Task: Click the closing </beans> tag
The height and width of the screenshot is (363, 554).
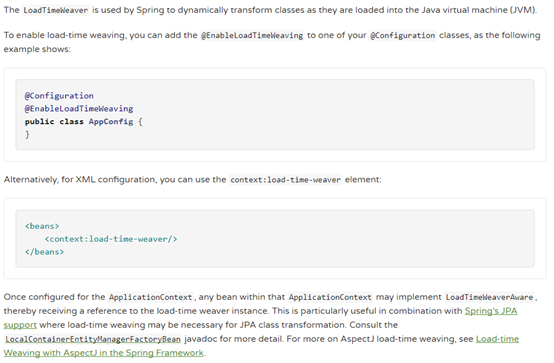Action: click(x=45, y=252)
